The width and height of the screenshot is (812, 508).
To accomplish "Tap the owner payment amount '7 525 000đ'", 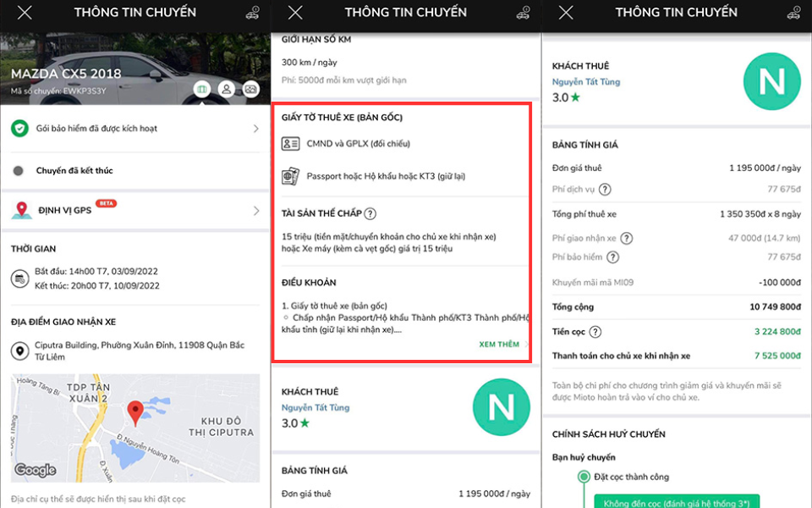I will 777,356.
